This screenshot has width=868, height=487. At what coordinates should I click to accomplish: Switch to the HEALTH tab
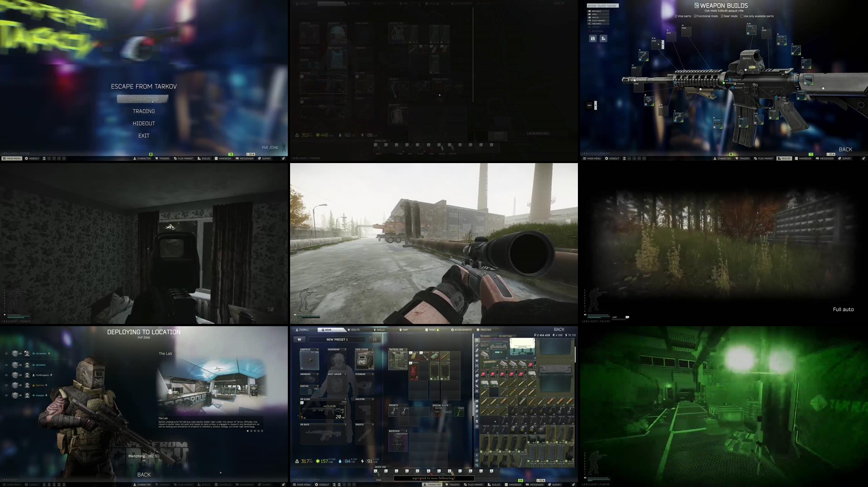point(353,329)
